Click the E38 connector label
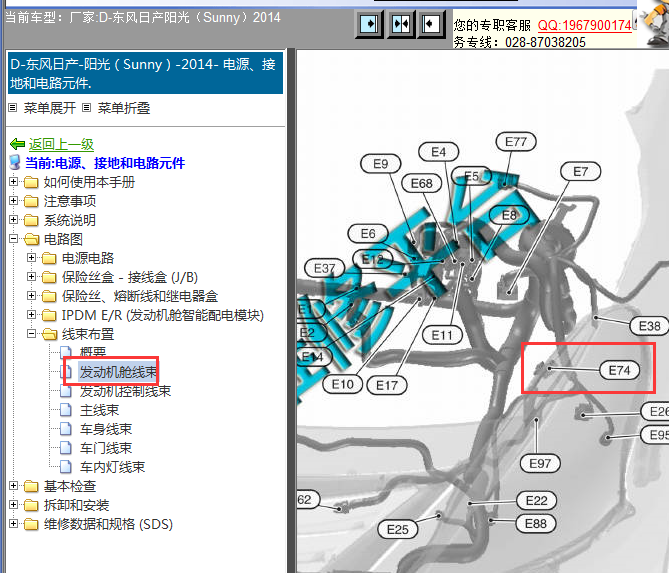 [649, 326]
